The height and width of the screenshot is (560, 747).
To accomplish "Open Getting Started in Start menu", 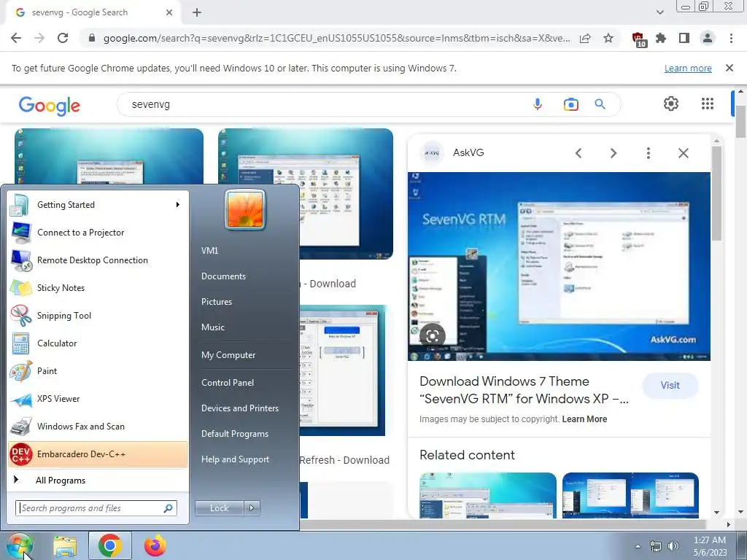I will coord(98,205).
